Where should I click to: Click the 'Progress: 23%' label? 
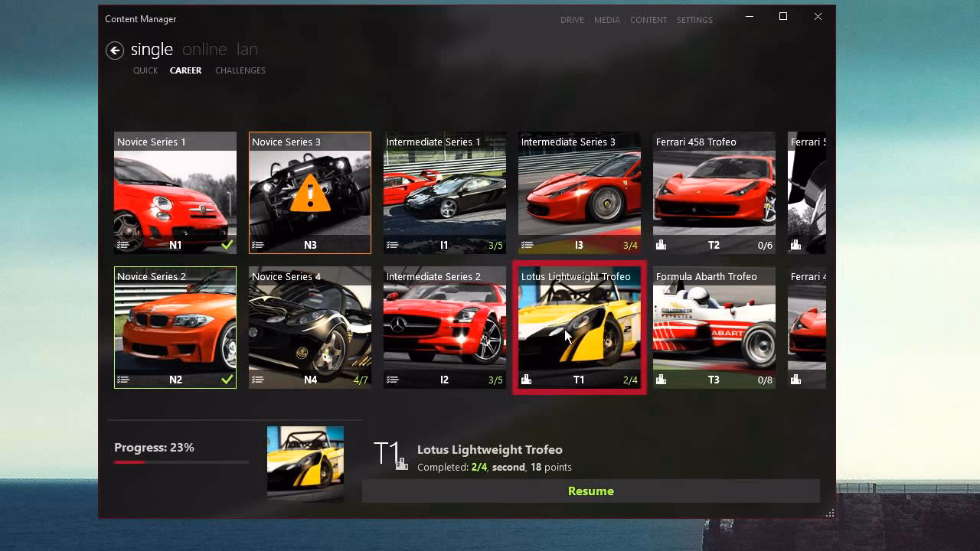tap(154, 448)
